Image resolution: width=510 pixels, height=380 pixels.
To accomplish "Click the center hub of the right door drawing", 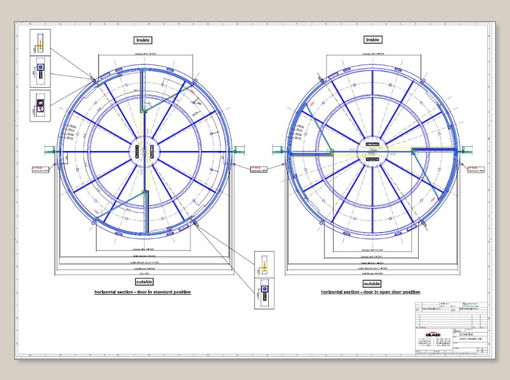I will click(x=372, y=152).
